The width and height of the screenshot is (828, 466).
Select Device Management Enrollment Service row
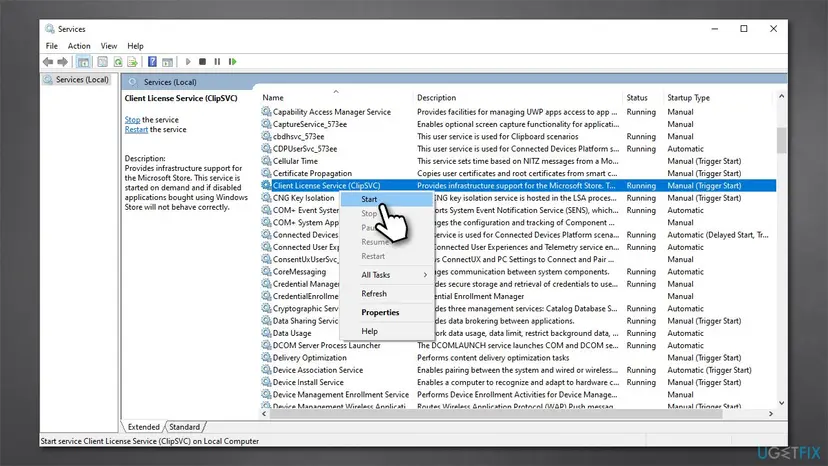518,395
